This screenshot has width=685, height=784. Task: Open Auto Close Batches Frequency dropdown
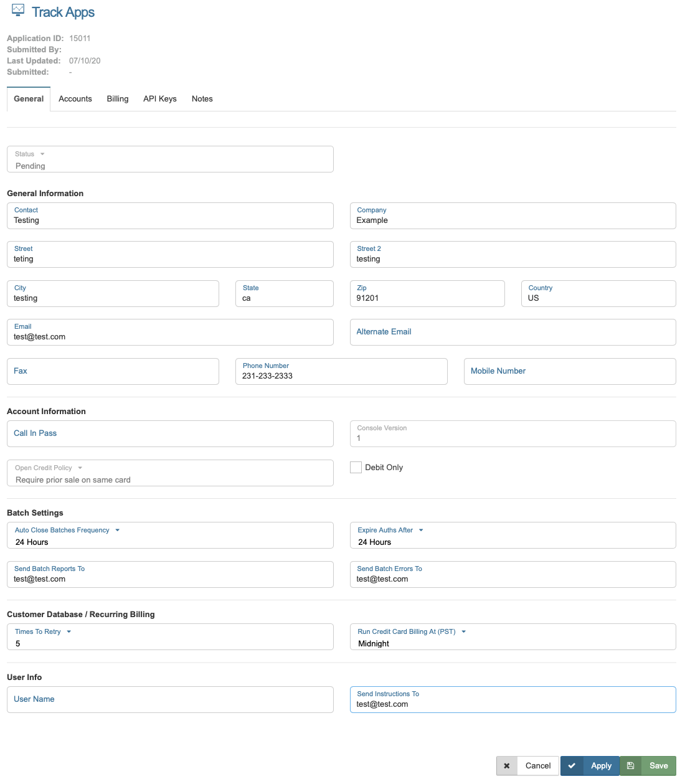pos(117,531)
